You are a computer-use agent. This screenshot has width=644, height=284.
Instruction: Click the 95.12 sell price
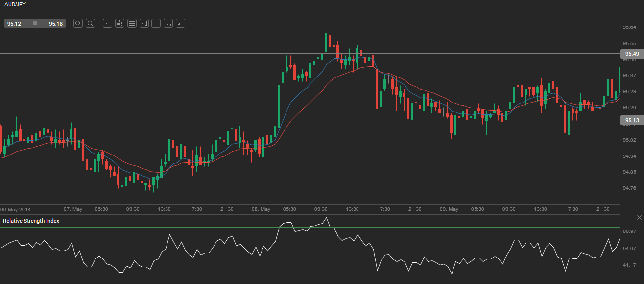14,23
